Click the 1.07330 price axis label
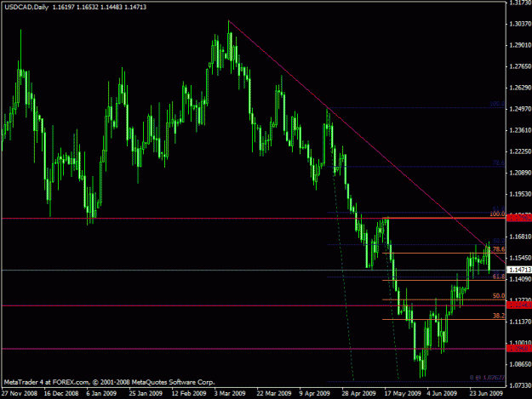Viewport: 532px width, 399px height. (520, 385)
